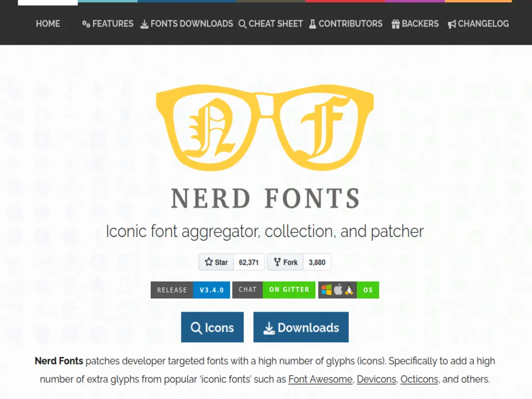Viewport: 532px width, 399px height.
Task: Click the download icon beside FONTS DOWNLOADS
Action: tap(144, 24)
